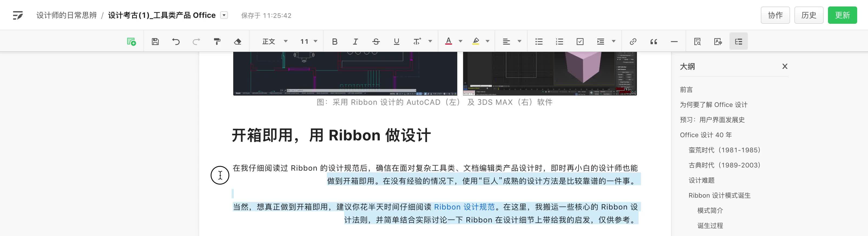Image resolution: width=868 pixels, height=236 pixels.
Task: Toggle italic formatting
Action: [355, 41]
